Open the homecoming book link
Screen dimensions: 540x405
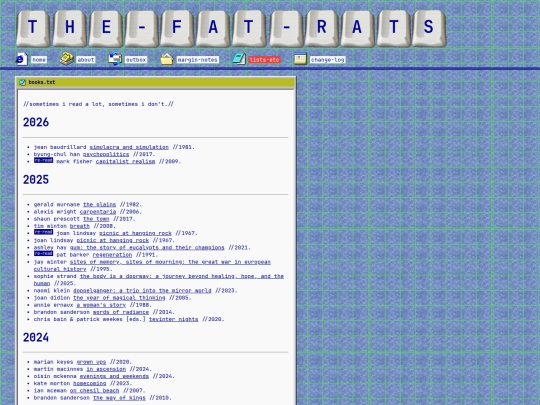click(x=90, y=383)
